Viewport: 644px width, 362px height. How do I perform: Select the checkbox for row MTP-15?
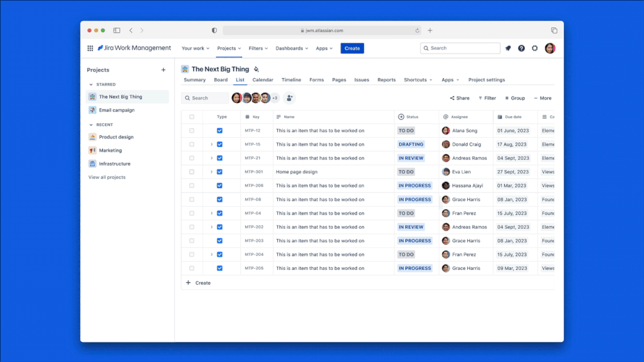coord(192,144)
